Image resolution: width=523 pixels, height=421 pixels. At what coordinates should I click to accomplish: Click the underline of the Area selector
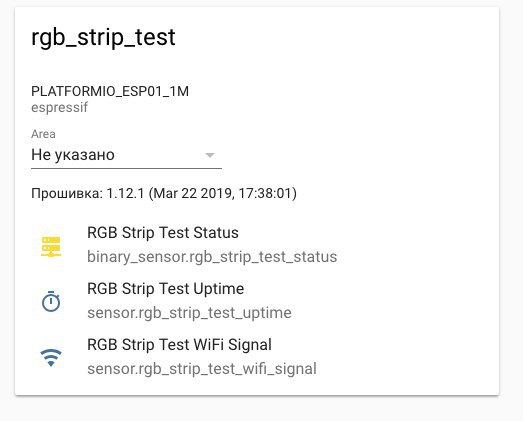click(x=126, y=168)
